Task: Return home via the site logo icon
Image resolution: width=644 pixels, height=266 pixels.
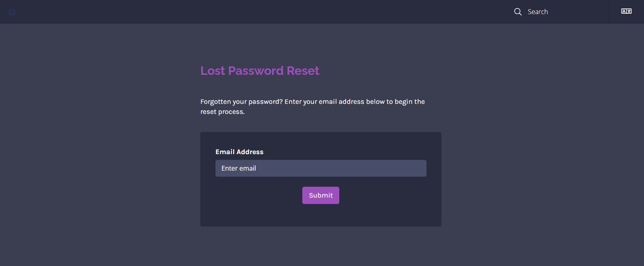Action: coord(12,12)
